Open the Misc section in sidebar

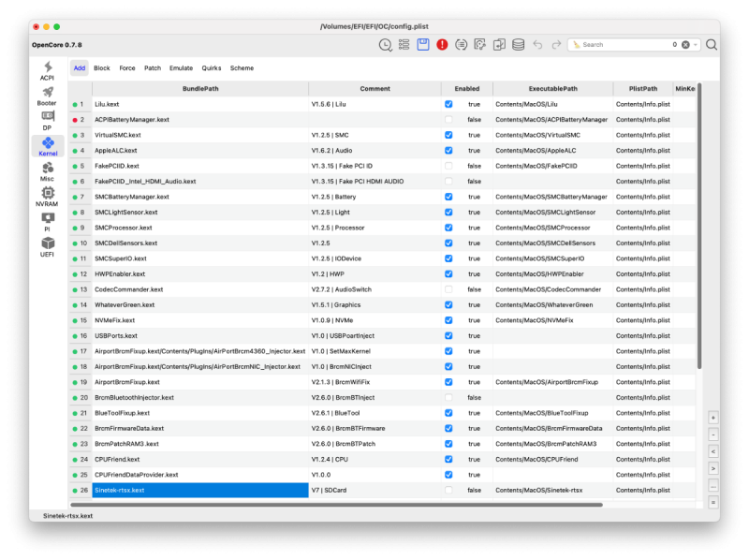point(47,171)
